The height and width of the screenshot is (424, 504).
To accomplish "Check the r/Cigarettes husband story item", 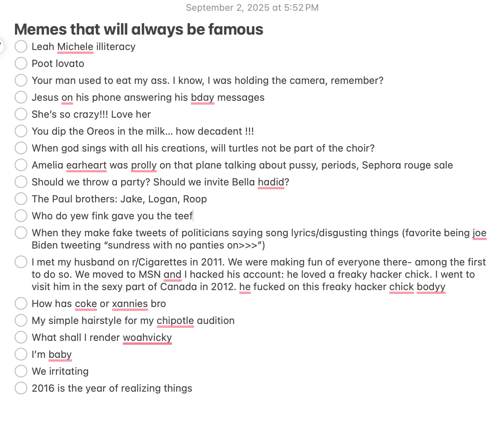I will tap(21, 262).
